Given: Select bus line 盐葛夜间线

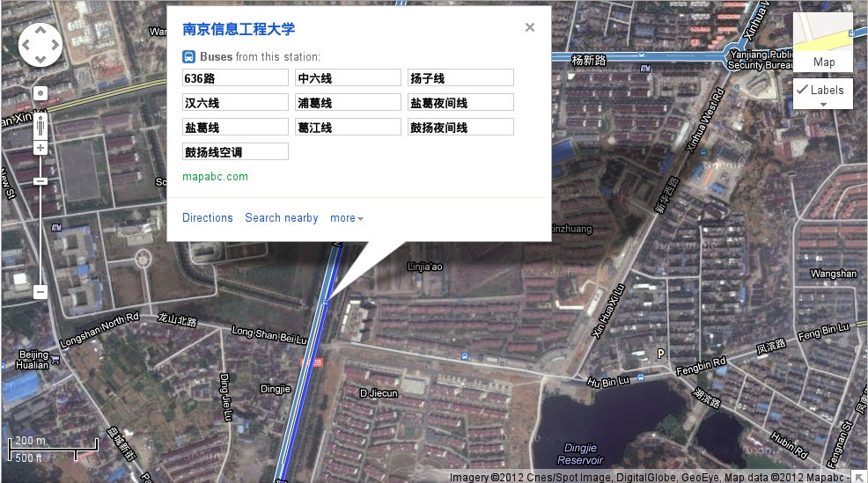Looking at the screenshot, I should (x=461, y=102).
